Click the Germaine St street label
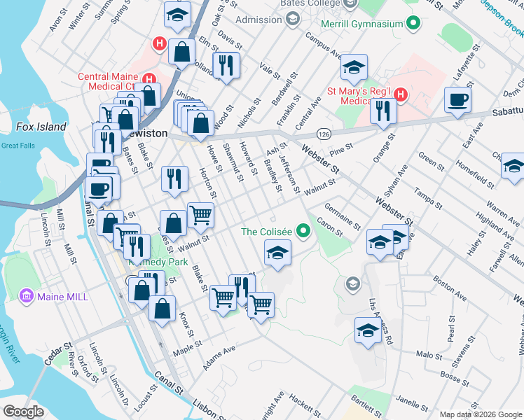The width and height of the screenshot is (524, 420). pos(343,217)
